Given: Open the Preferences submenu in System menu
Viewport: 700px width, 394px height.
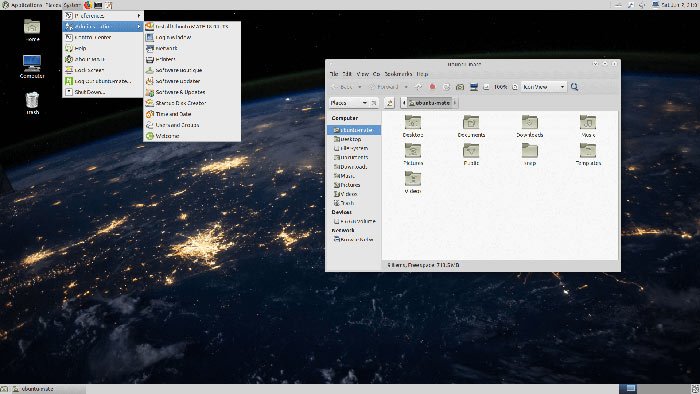Looking at the screenshot, I should click(103, 16).
